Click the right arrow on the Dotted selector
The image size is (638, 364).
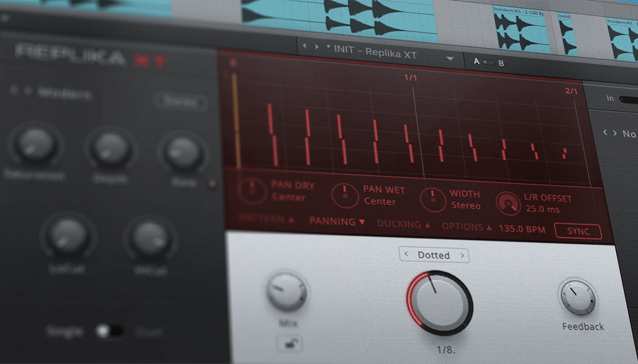pyautogui.click(x=463, y=254)
